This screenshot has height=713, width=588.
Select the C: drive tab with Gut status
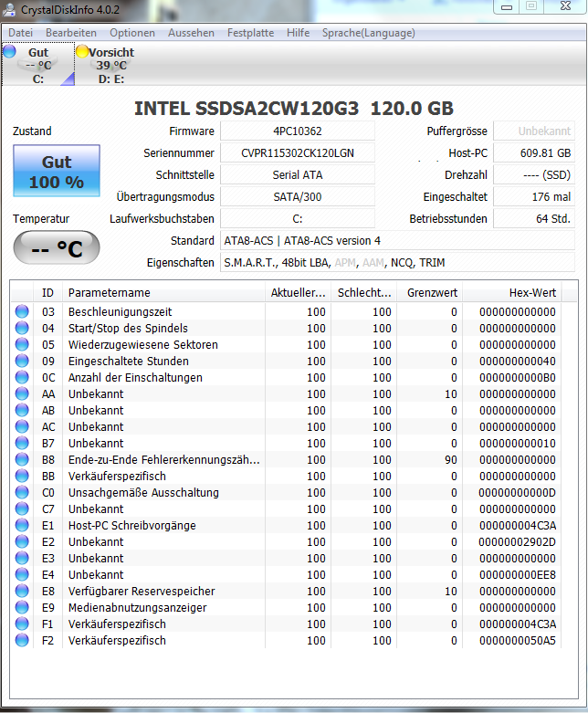(x=38, y=65)
